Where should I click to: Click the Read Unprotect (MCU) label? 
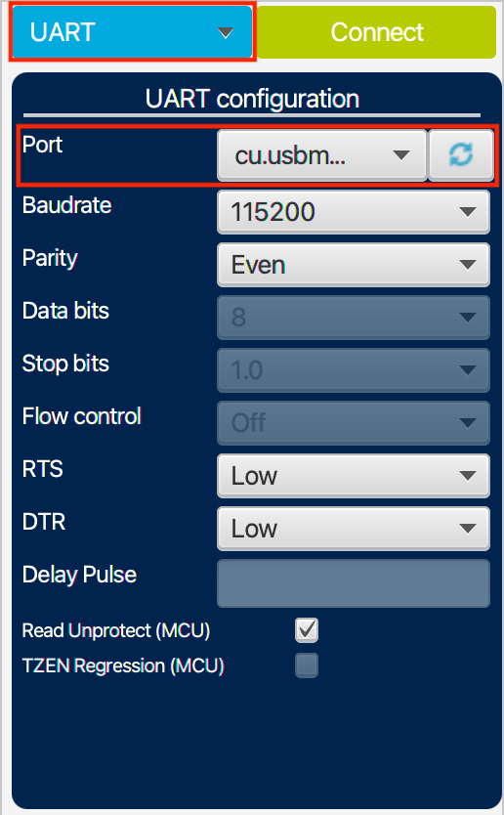(x=116, y=630)
